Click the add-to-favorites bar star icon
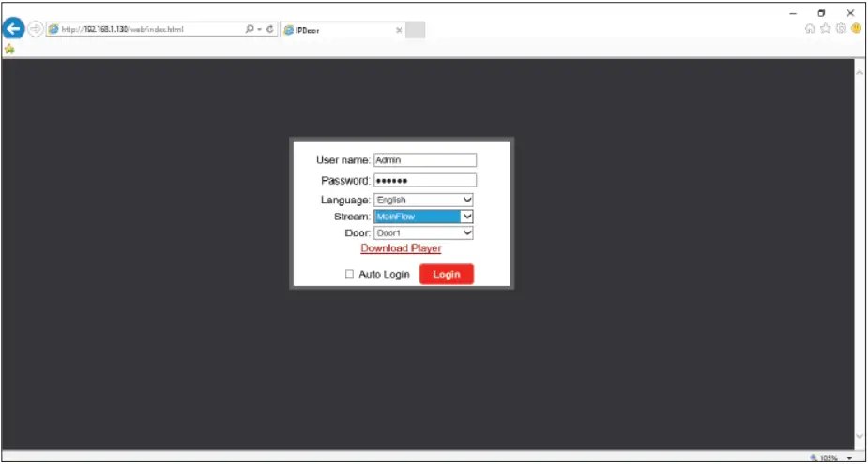The width and height of the screenshot is (868, 464). (x=8, y=50)
